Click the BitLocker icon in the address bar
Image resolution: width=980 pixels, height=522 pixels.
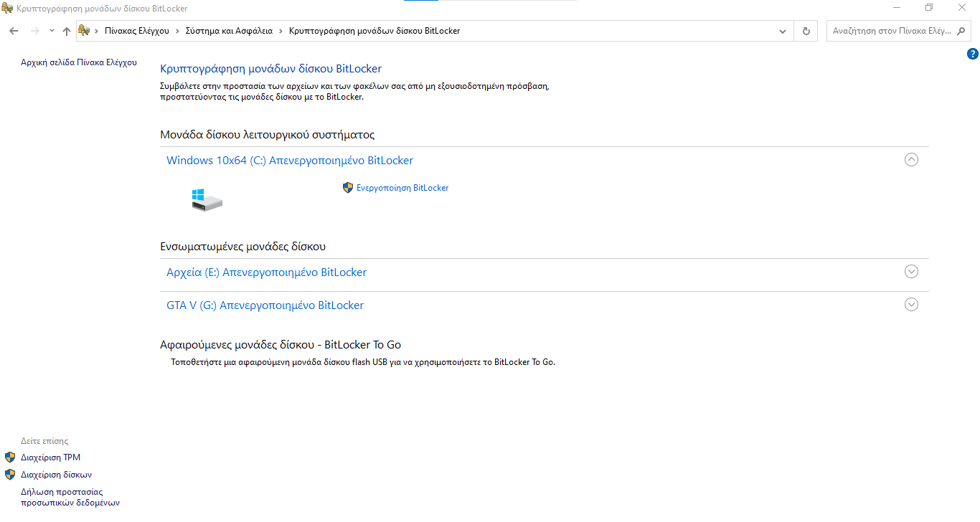tap(85, 31)
